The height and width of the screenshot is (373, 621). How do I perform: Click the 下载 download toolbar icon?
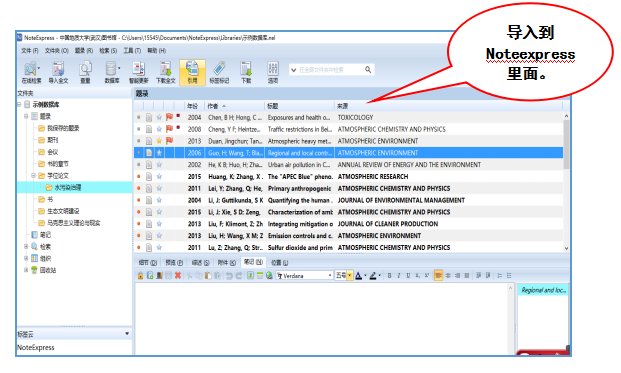click(246, 72)
